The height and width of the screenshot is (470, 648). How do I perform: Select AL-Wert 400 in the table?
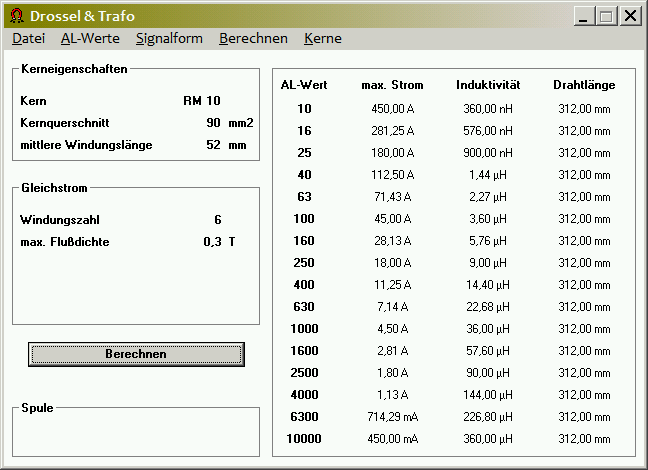point(304,284)
